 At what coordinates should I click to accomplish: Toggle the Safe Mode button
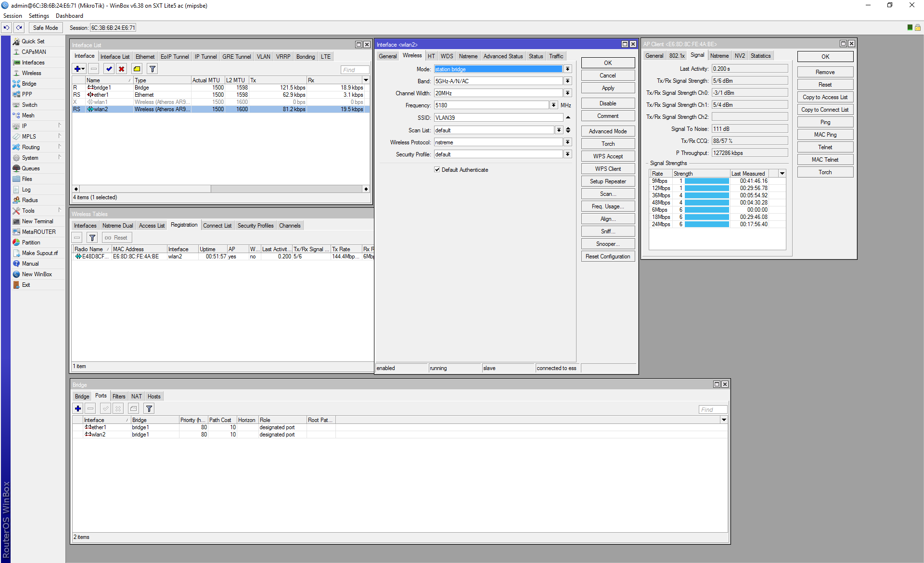pyautogui.click(x=46, y=27)
